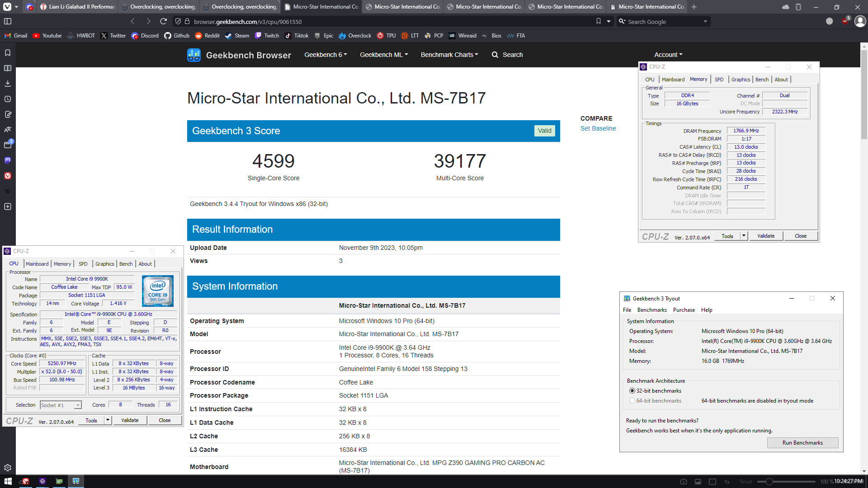This screenshot has width=868, height=488.
Task: Open search engine dropdown in search field
Action: [705, 21]
